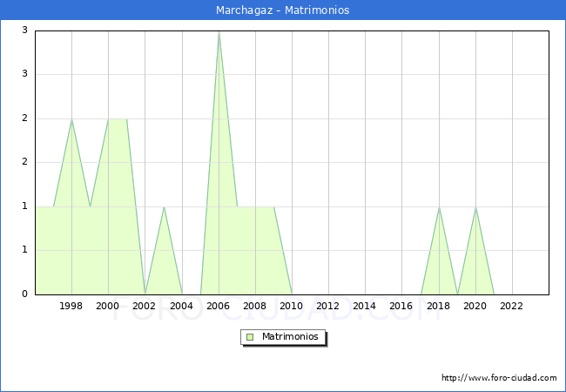Screen dimensions: 566x392
Task: Click the 2018 x-axis label
Action: [x=439, y=306]
